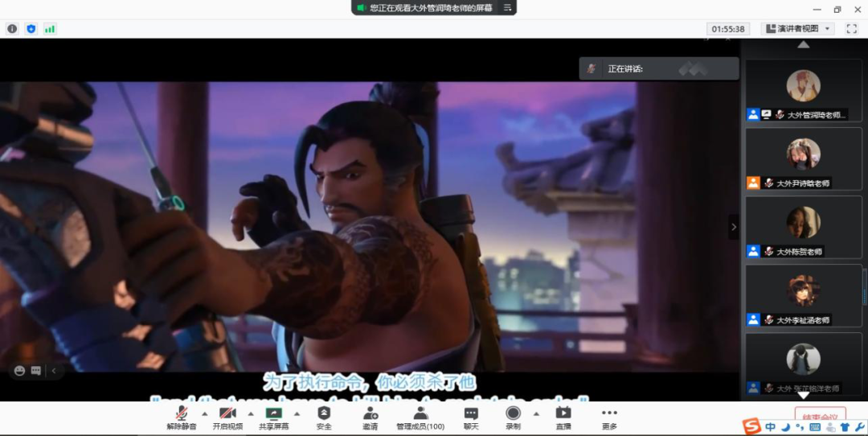Enter full screen mode
This screenshot has width=868, height=436.
[851, 29]
